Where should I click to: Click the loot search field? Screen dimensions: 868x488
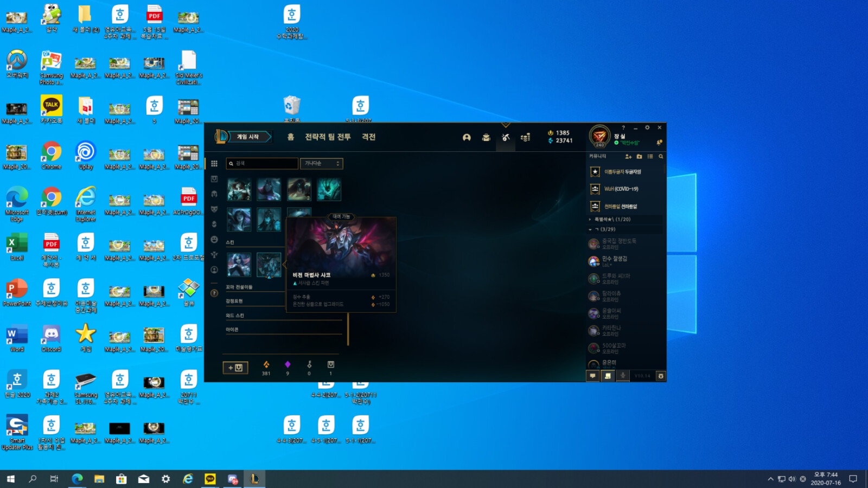point(262,163)
